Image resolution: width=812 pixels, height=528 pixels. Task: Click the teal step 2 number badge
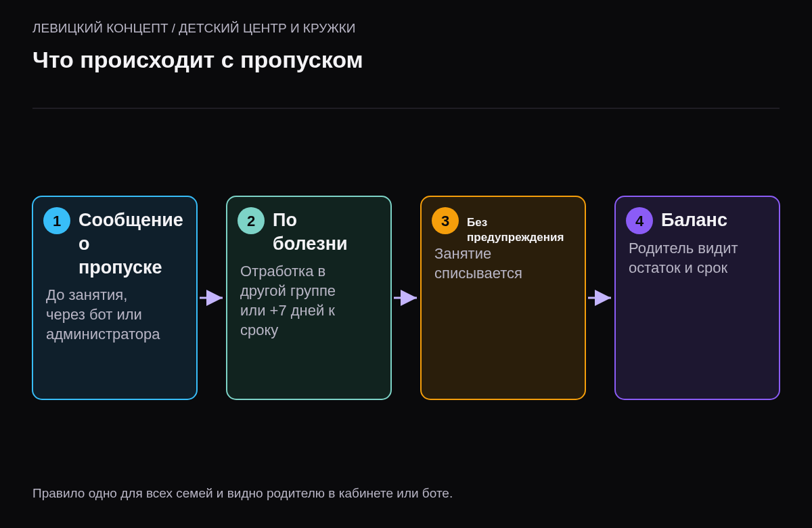[x=251, y=221]
